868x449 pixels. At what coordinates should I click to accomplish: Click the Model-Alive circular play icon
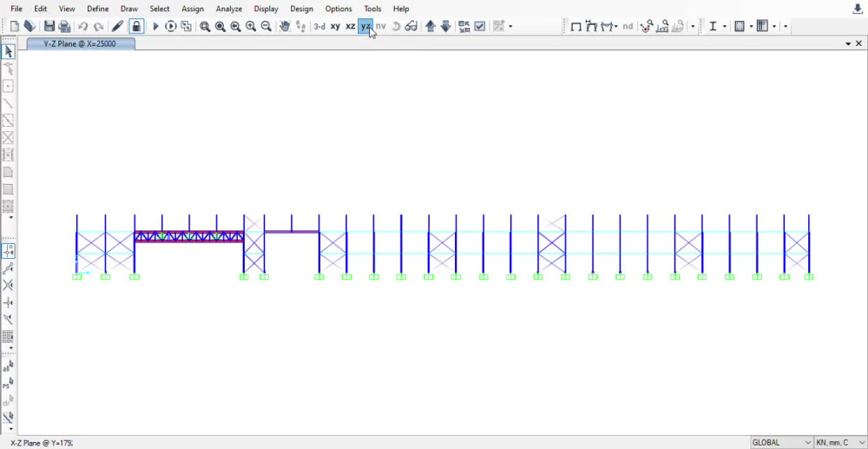coord(170,26)
